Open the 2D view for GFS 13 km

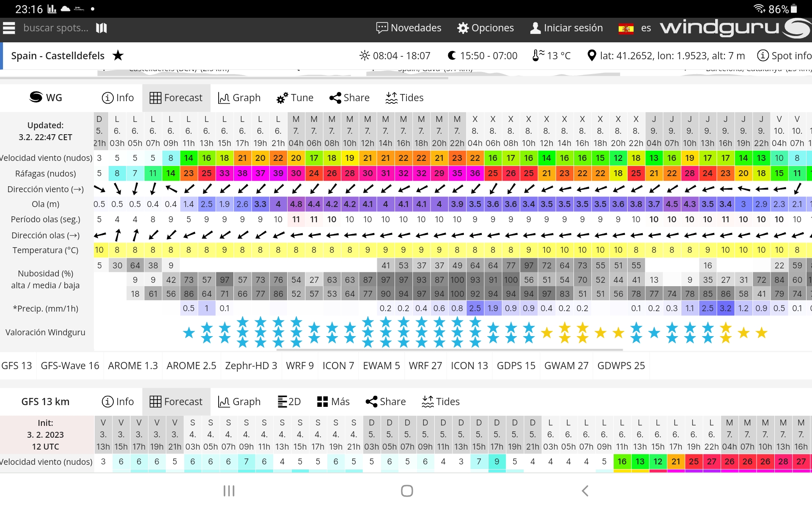(x=289, y=401)
